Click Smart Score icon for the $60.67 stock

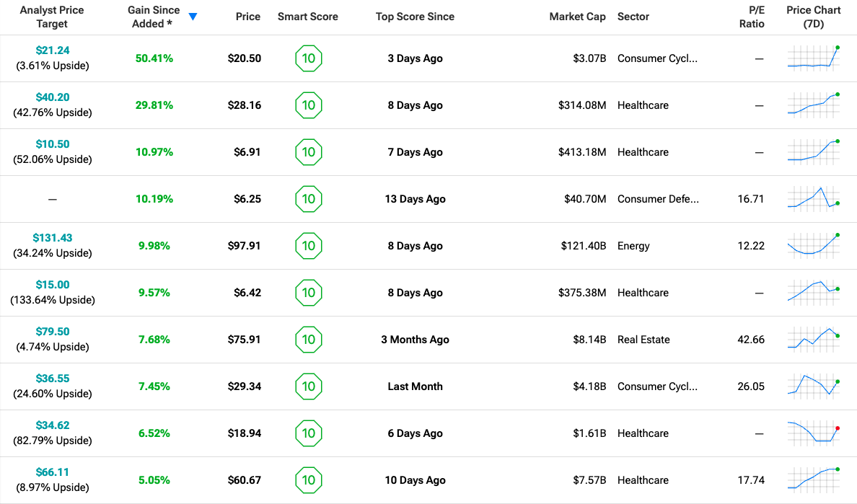click(x=308, y=480)
